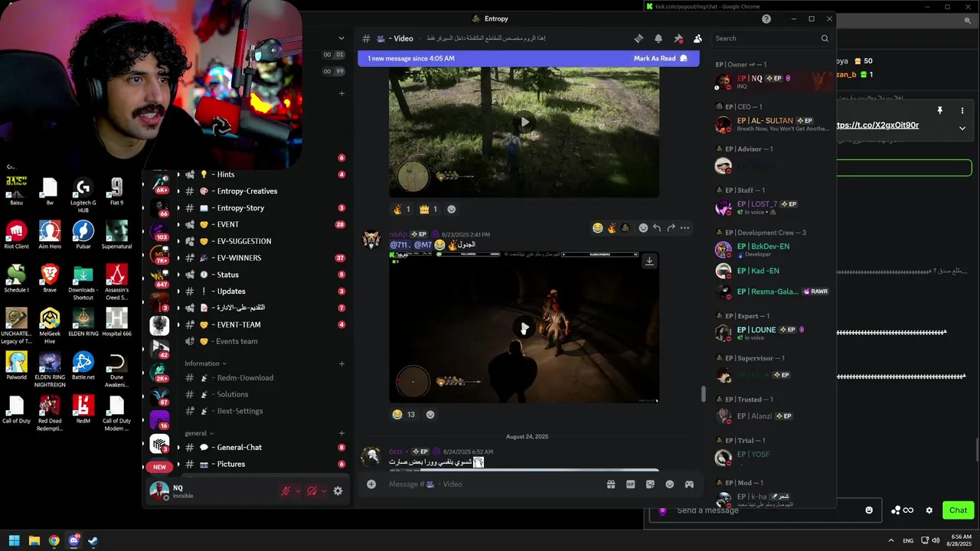Screen dimensions: 980x551
Task: Open the EV-SUGGESTION channel
Action: (x=264, y=241)
